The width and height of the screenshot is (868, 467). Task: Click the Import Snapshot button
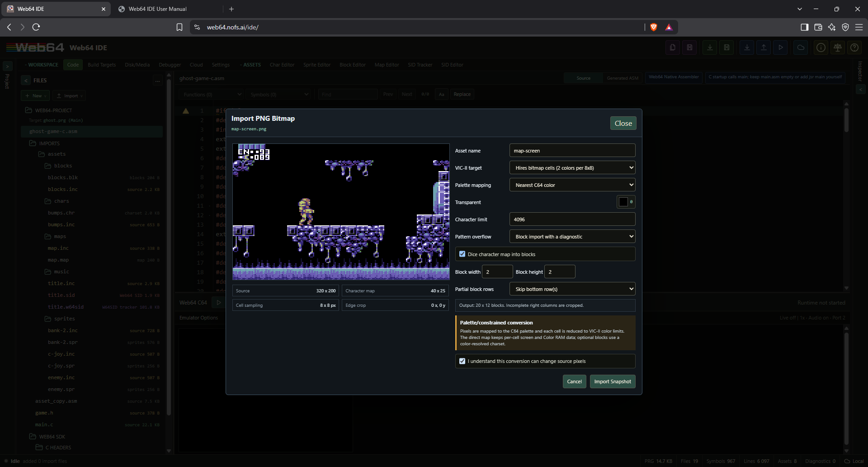[x=613, y=381]
